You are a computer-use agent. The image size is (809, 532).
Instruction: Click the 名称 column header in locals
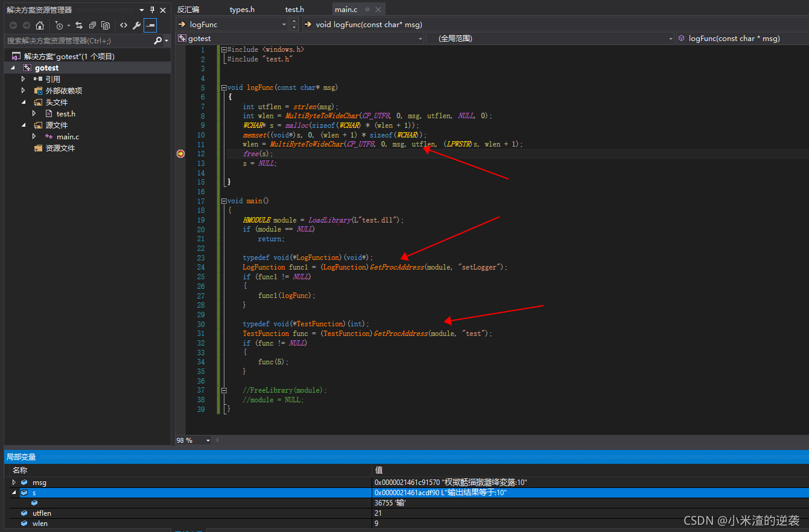[x=191, y=470]
